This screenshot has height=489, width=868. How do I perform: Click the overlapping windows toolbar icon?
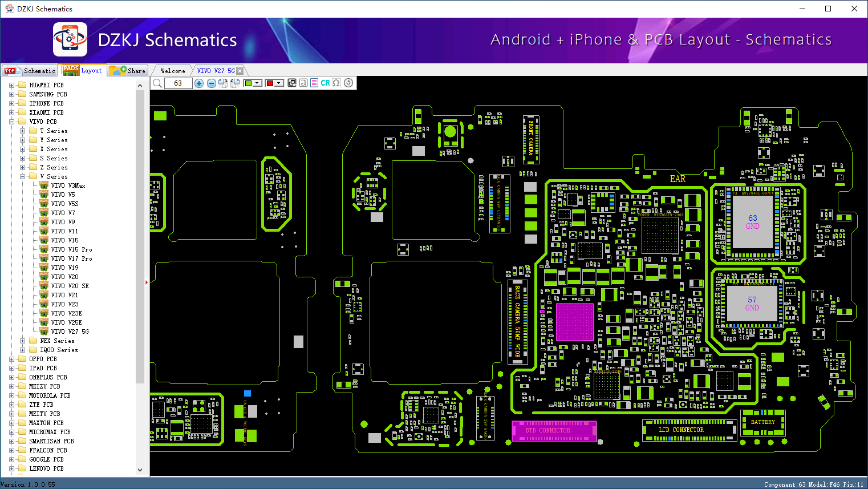coord(292,83)
